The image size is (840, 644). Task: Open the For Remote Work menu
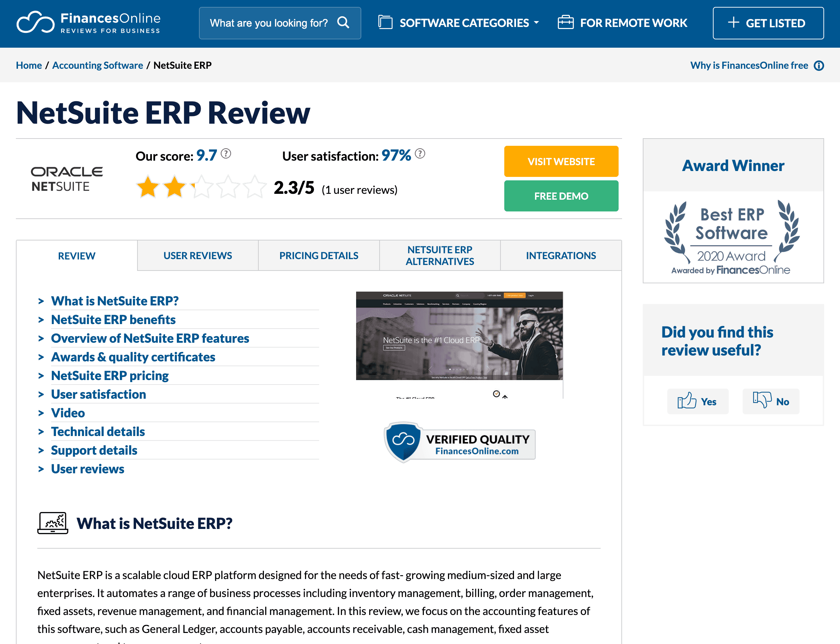click(x=622, y=22)
